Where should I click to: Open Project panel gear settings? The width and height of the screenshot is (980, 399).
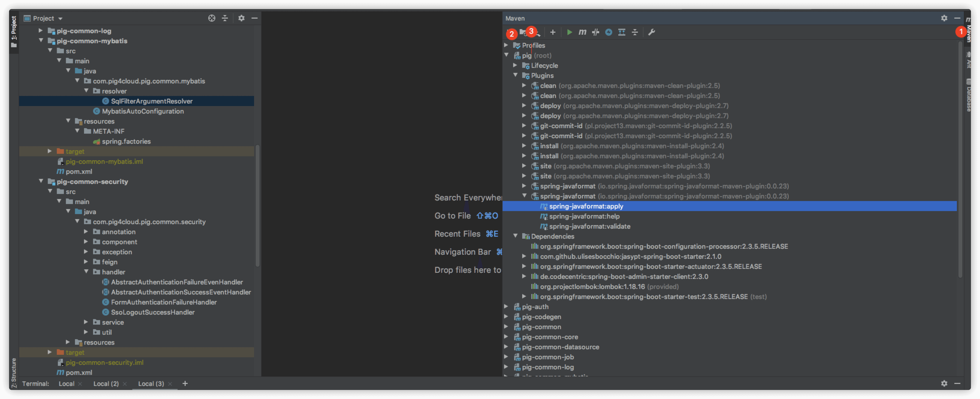pyautogui.click(x=241, y=18)
